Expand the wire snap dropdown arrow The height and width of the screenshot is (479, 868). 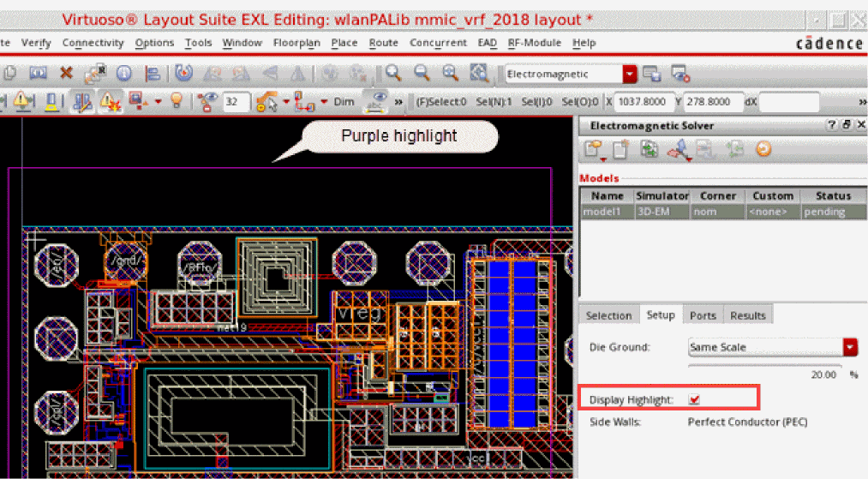tap(324, 101)
